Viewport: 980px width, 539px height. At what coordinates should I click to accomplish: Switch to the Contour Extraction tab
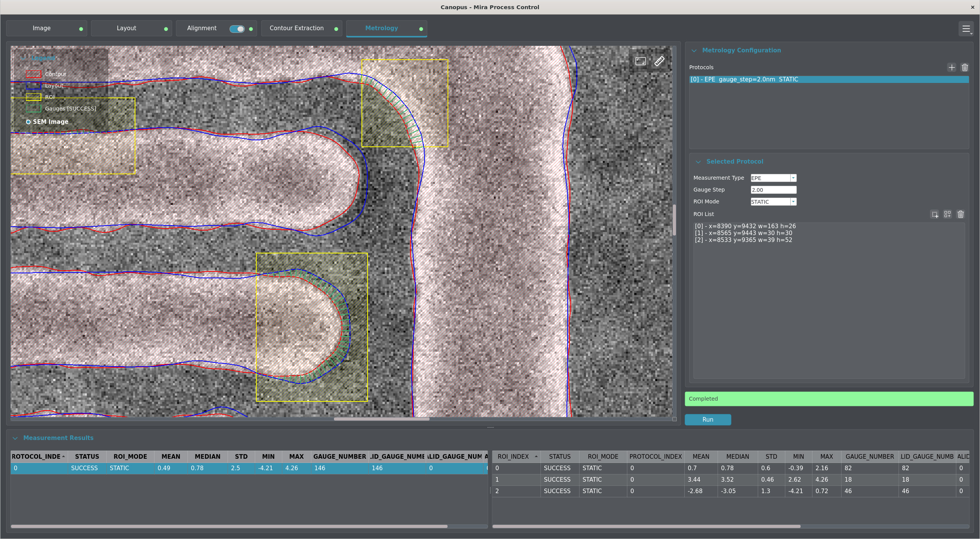296,28
